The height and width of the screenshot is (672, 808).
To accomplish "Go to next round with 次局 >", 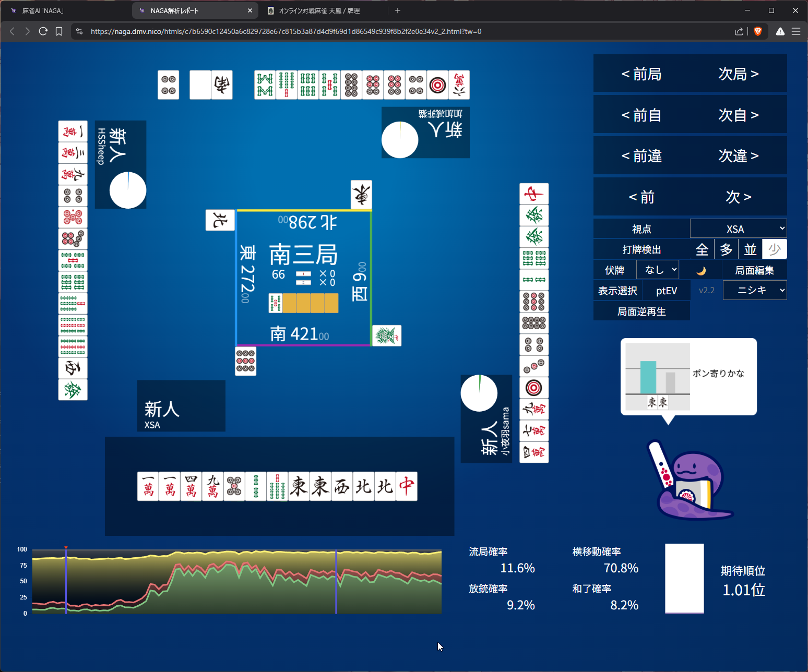I will tap(738, 74).
